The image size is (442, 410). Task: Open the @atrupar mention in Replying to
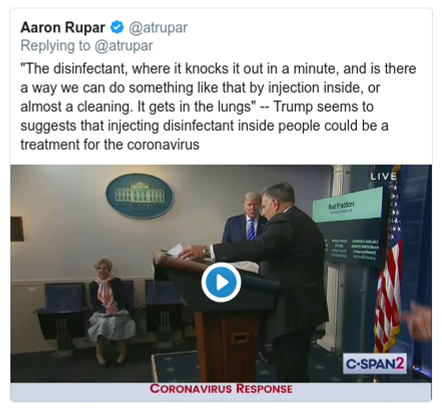point(124,46)
